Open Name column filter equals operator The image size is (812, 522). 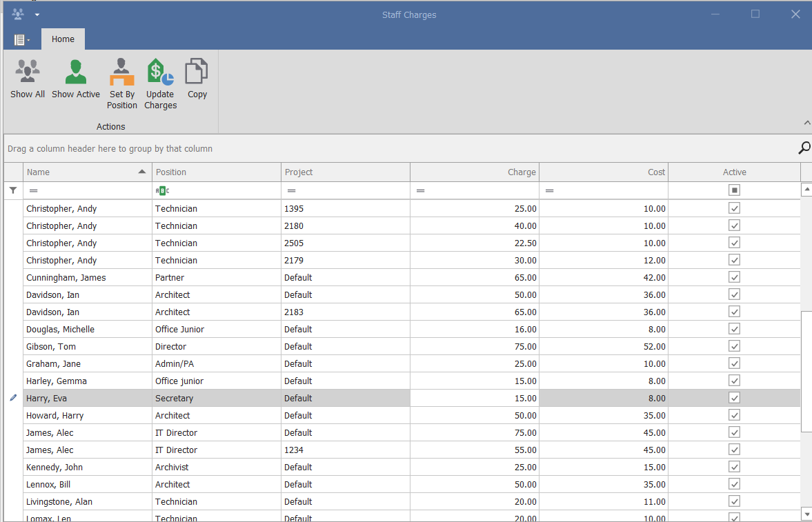pos(34,190)
